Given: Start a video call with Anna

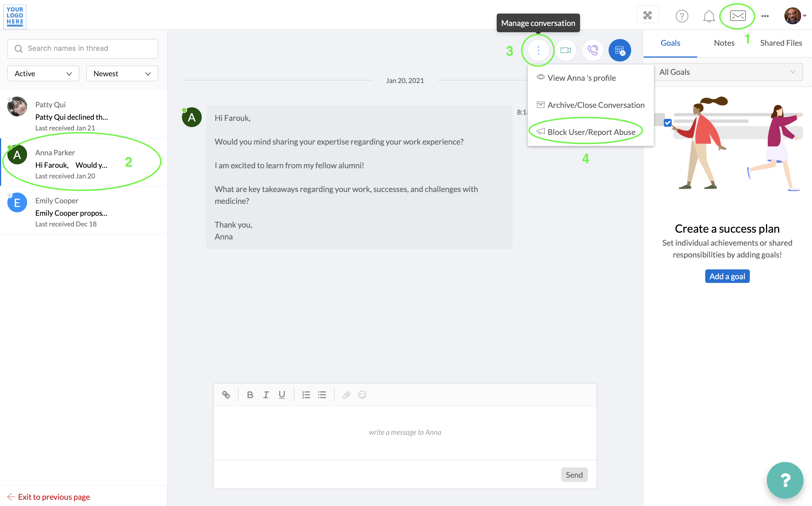Looking at the screenshot, I should tap(566, 50).
